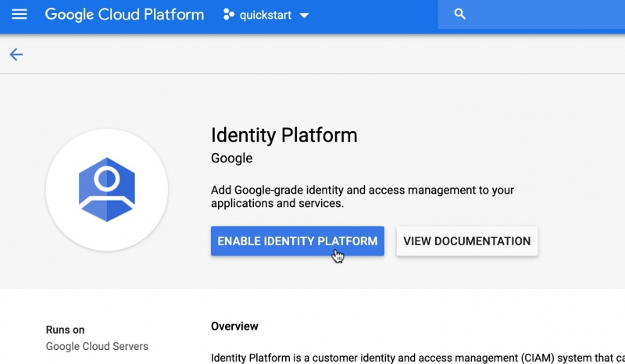Image resolution: width=625 pixels, height=364 pixels.
Task: Click the Runs on label
Action: pos(65,330)
